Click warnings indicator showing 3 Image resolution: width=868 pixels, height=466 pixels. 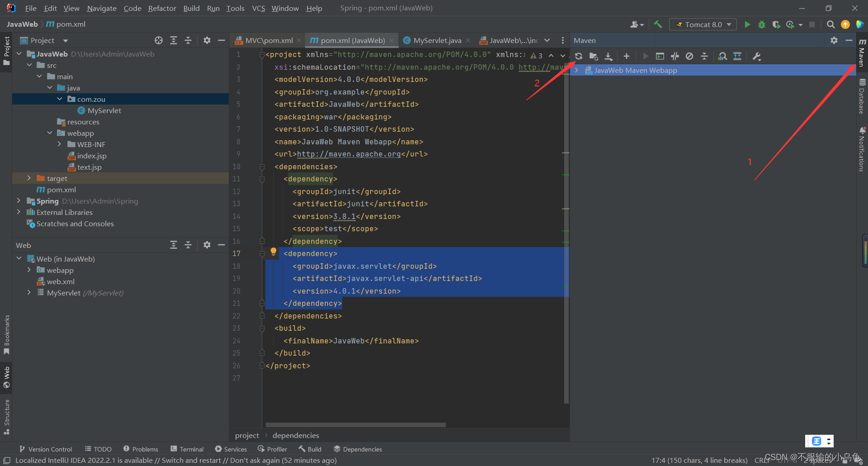tap(537, 56)
